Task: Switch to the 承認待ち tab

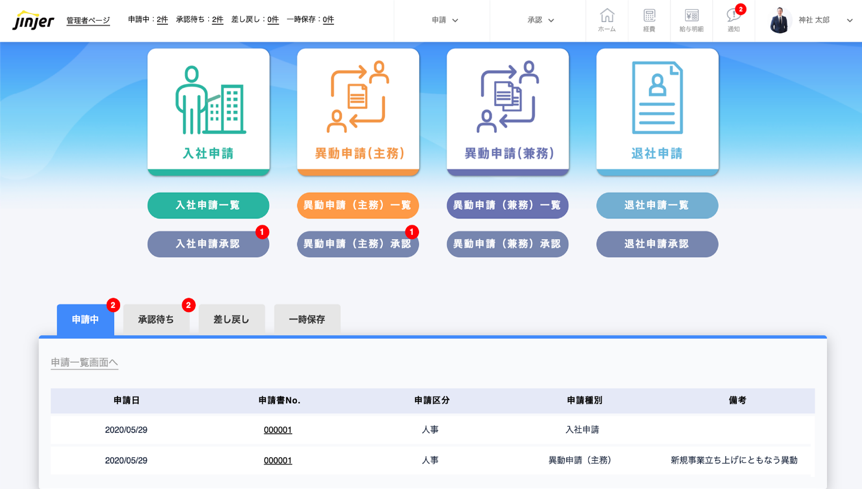Action: click(156, 319)
